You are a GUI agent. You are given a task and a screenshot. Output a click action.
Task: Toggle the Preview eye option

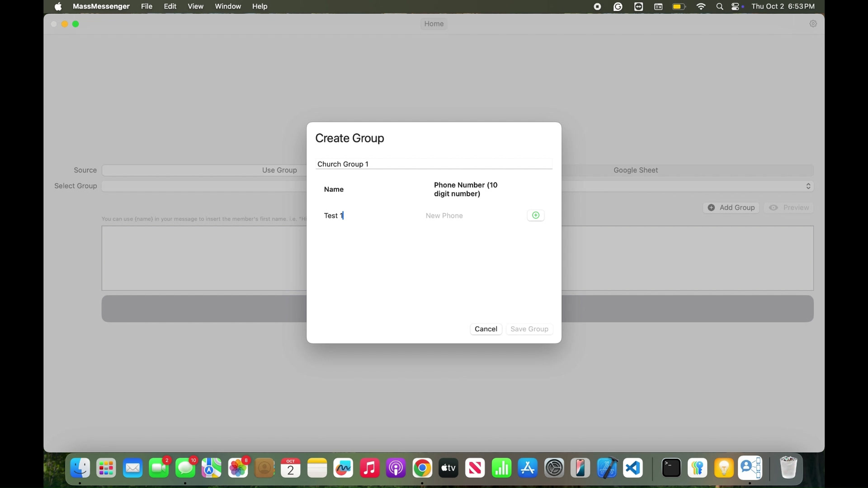(789, 207)
